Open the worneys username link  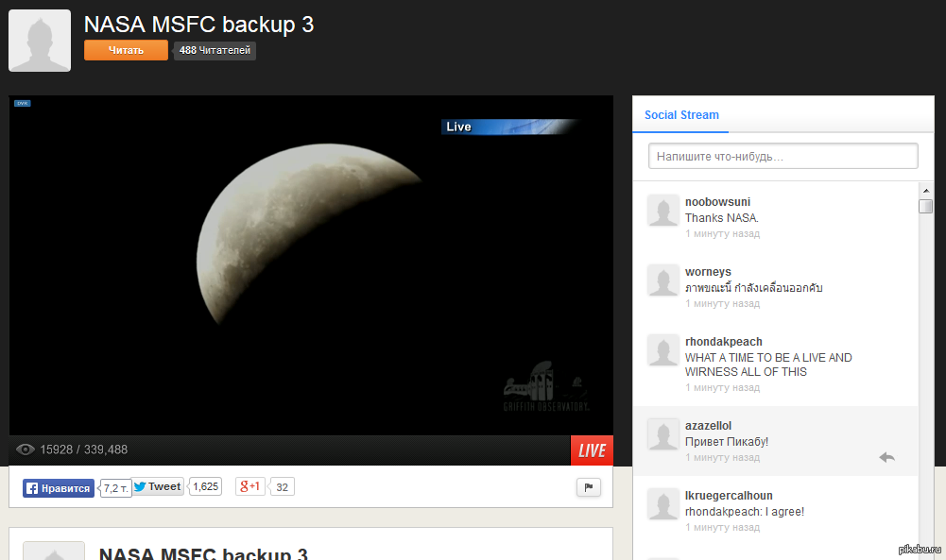(708, 272)
